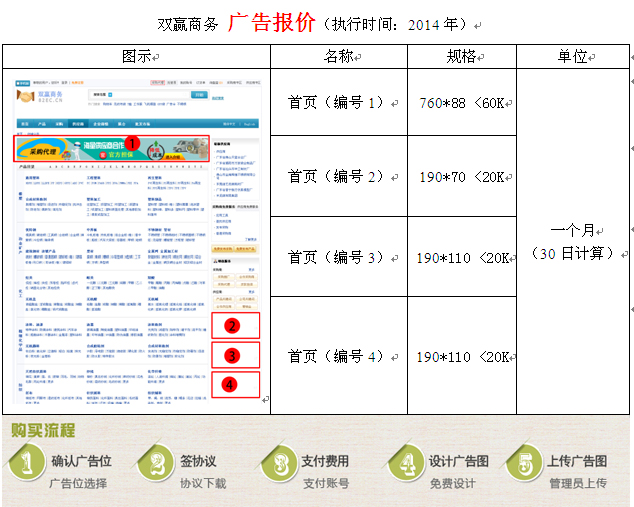Click the step 3 circle icon beside 支付费用

tap(280, 463)
